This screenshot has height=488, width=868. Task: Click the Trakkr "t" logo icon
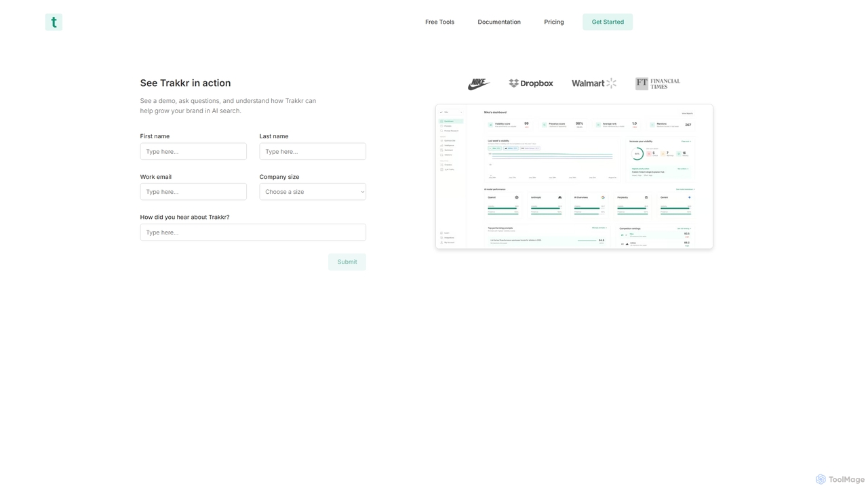[54, 22]
